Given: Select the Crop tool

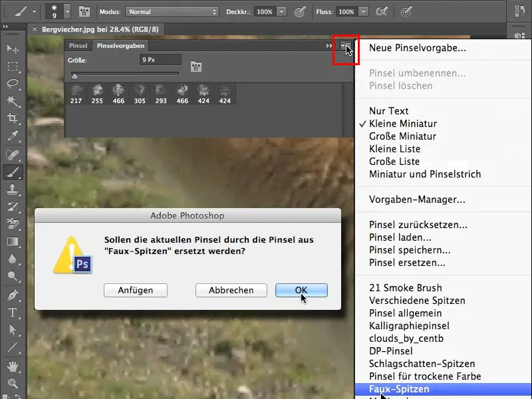Looking at the screenshot, I should (x=13, y=118).
